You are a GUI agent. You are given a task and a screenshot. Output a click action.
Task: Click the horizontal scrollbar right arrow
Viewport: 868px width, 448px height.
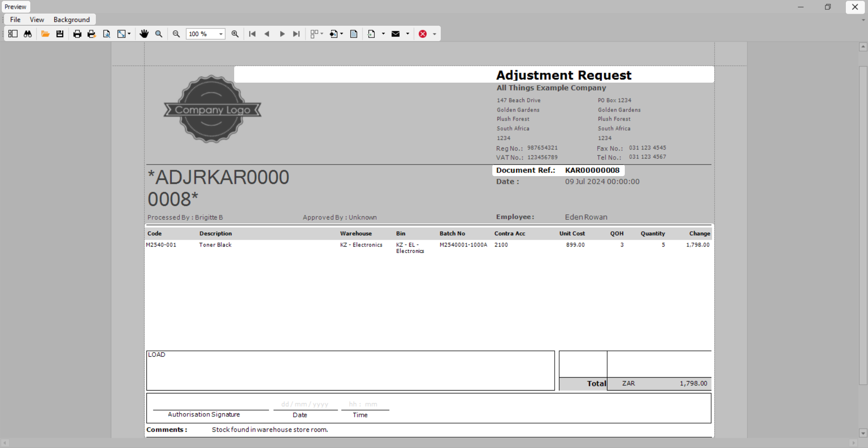tap(853, 443)
